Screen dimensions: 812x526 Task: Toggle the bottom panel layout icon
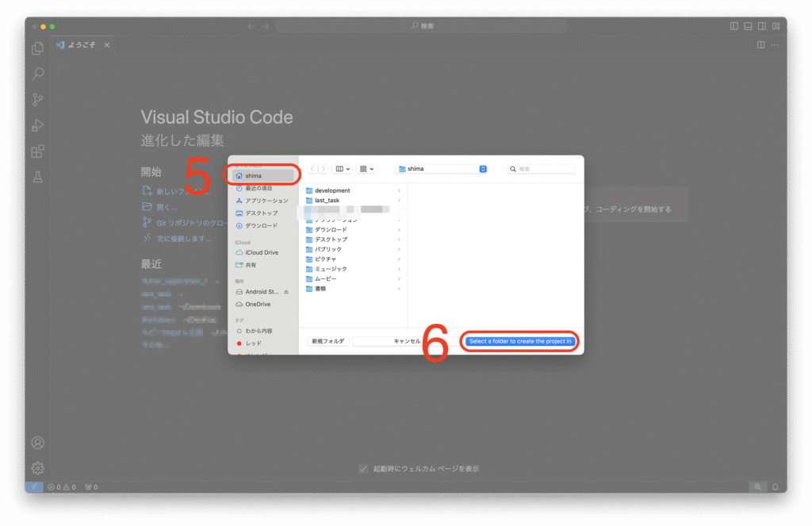(x=749, y=26)
